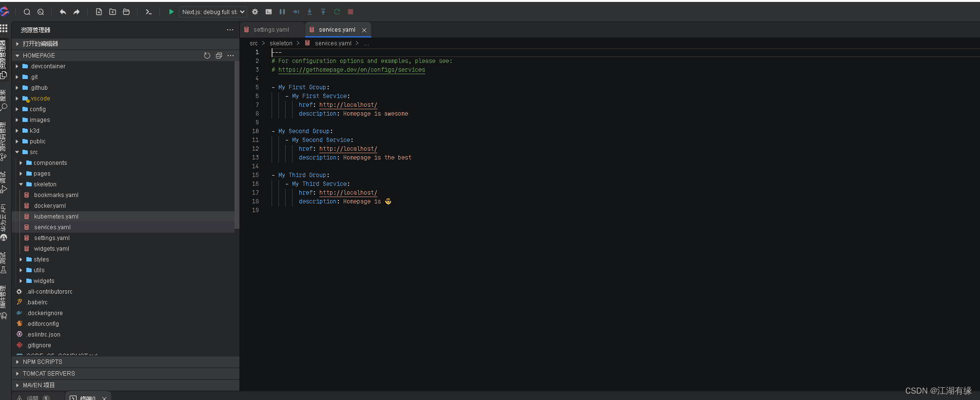980x400 pixels.
Task: Click the skeleton breadcrumb segment
Action: click(x=281, y=43)
